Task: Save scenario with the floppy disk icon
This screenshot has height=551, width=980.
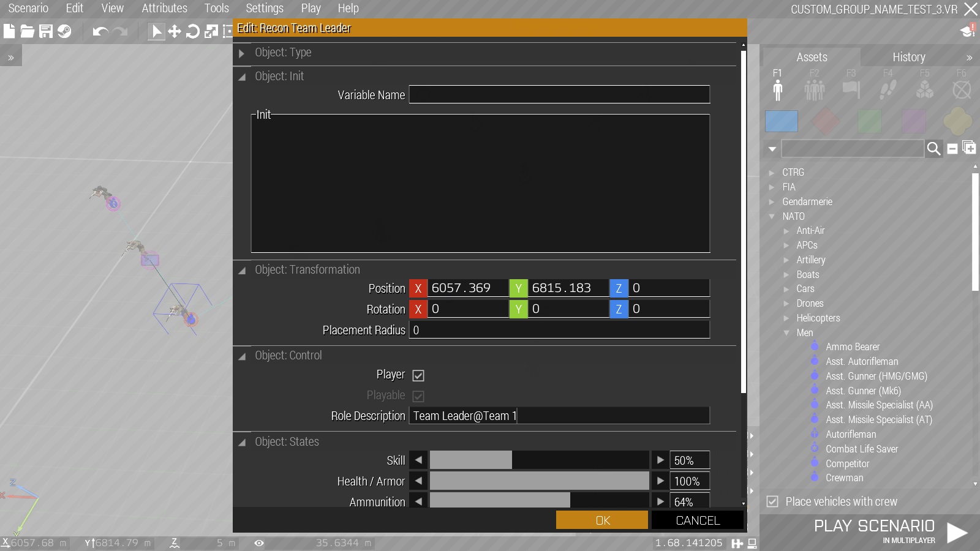Action: 46,31
